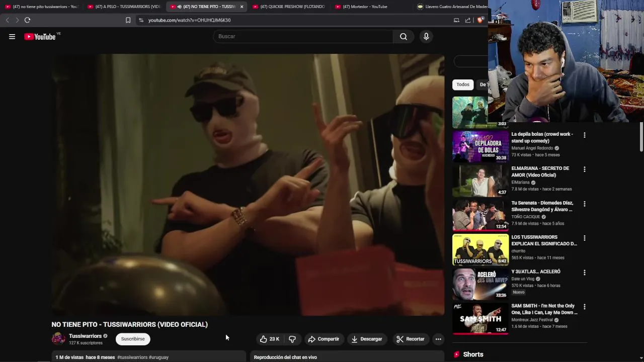Select the Todos filter chip
This screenshot has width=644, height=362.
463,84
